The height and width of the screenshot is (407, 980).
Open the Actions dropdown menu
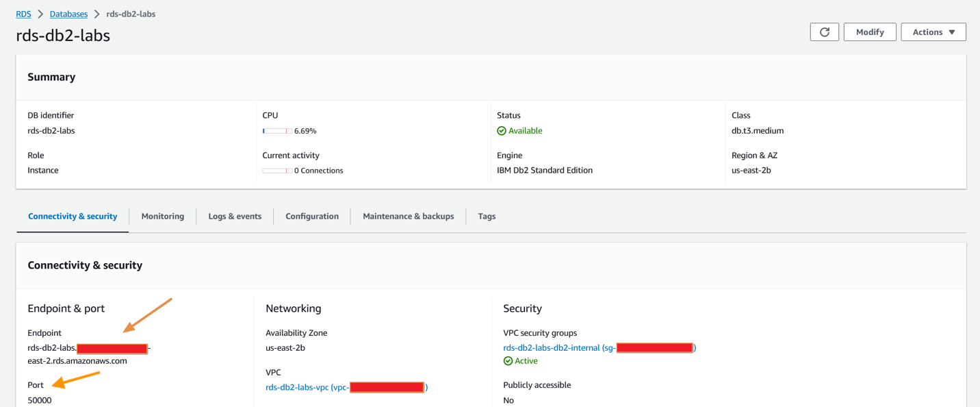pyautogui.click(x=933, y=32)
